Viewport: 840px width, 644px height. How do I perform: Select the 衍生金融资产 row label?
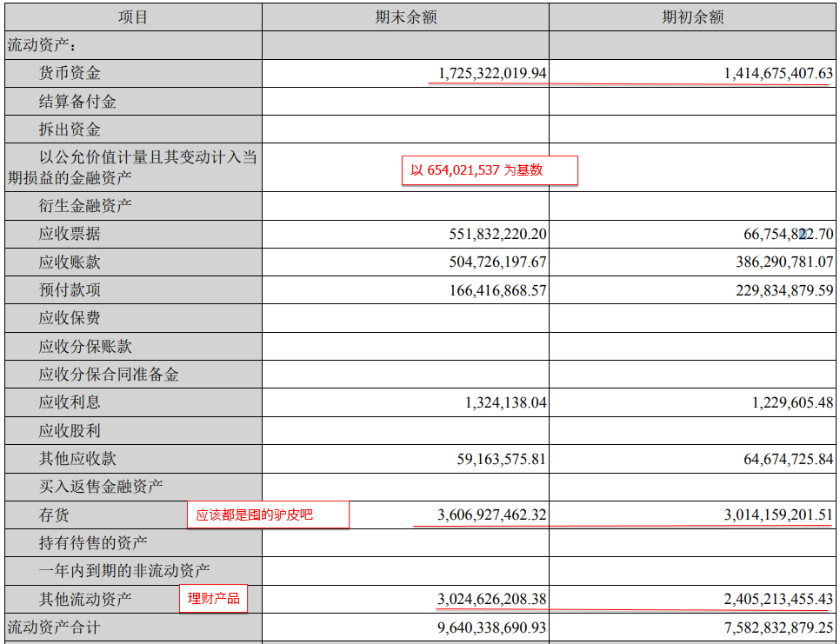pyautogui.click(x=85, y=206)
